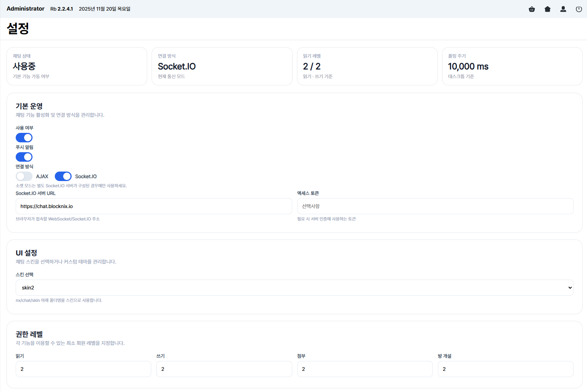Click the power logout icon
The image size is (587, 392).
point(579,9)
